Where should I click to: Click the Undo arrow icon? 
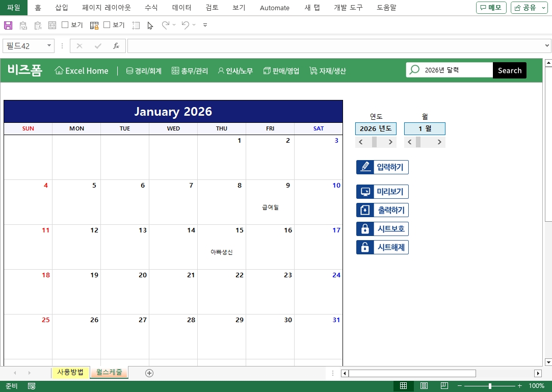coord(186,25)
